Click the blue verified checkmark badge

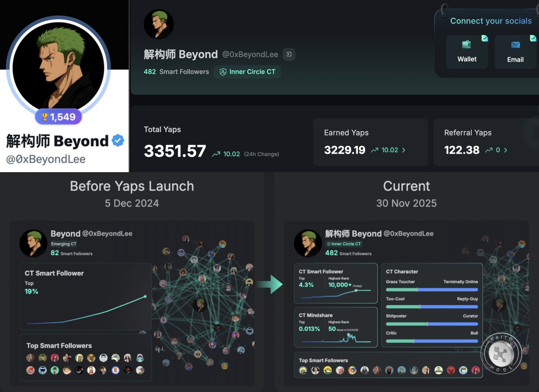[118, 141]
